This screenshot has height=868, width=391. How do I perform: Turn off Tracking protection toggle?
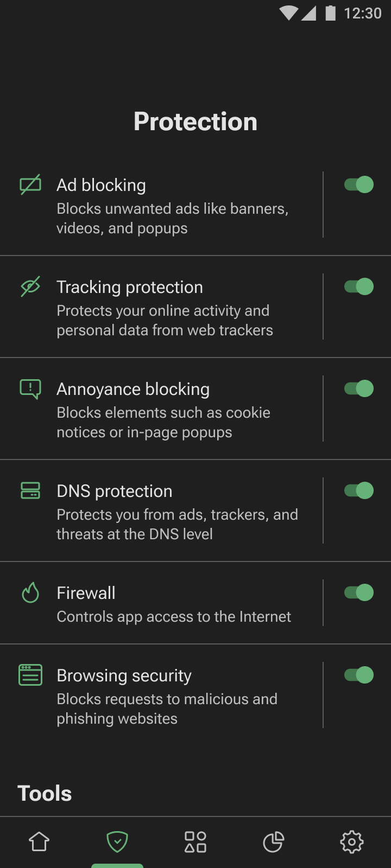pyautogui.click(x=359, y=286)
